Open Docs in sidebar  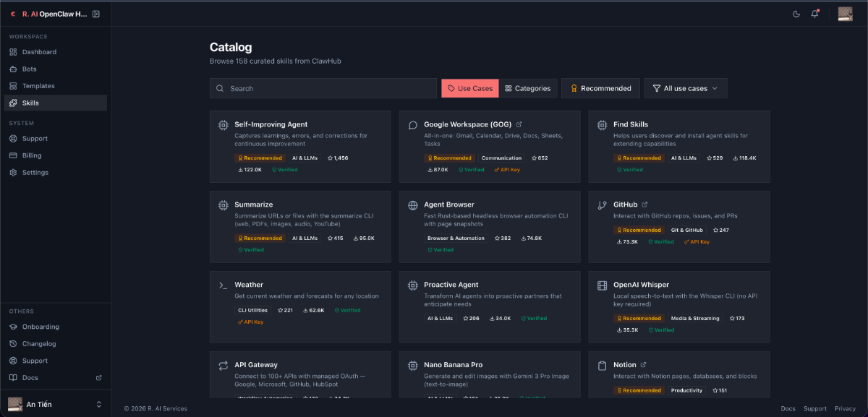coord(56,378)
